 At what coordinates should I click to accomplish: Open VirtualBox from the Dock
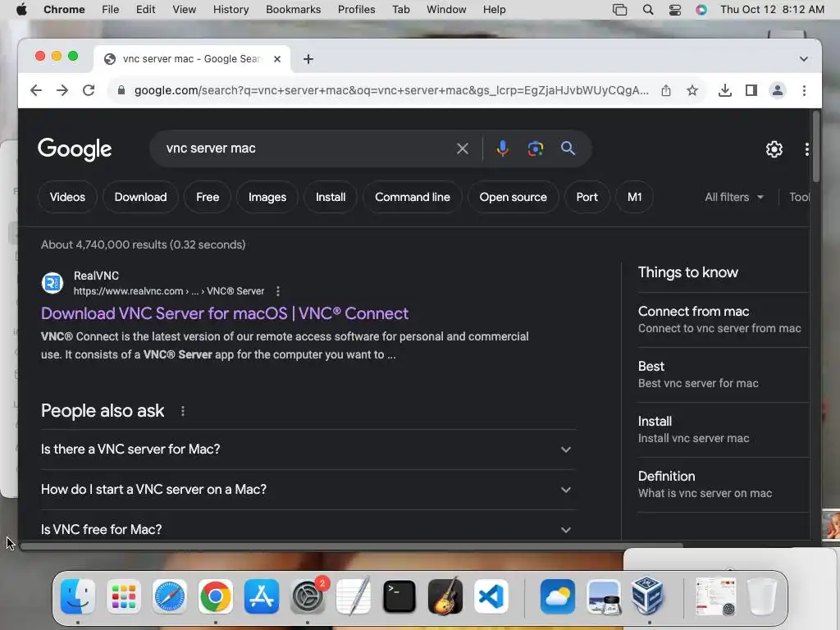(x=647, y=596)
